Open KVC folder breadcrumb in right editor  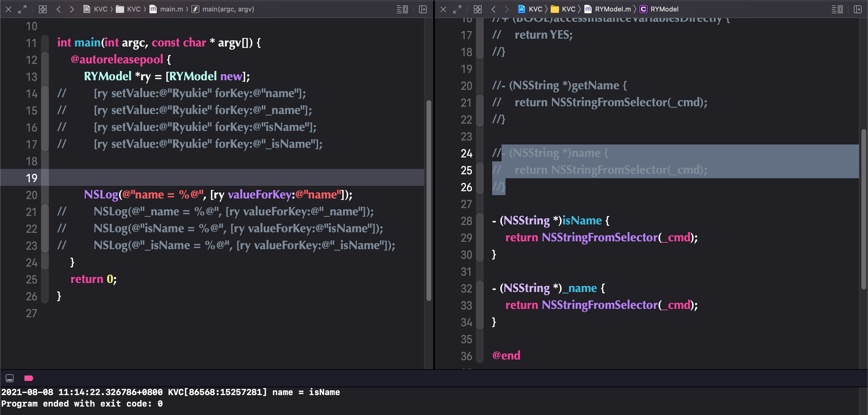point(563,9)
